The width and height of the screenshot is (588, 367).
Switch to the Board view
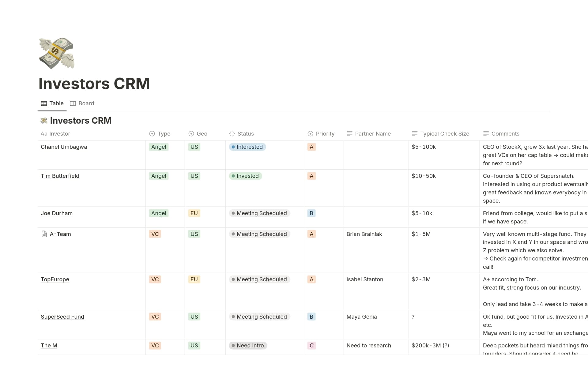(82, 103)
